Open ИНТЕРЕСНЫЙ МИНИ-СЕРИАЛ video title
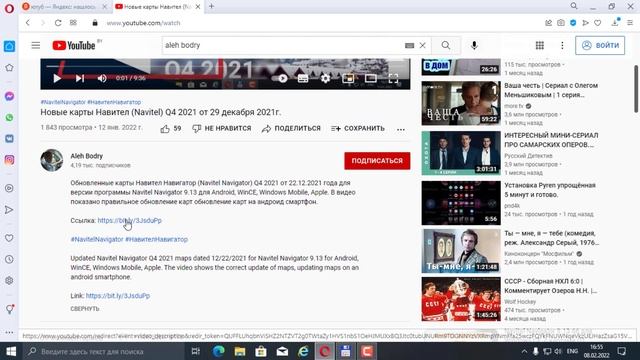Screen dimensions: 640x360 coord(551,140)
